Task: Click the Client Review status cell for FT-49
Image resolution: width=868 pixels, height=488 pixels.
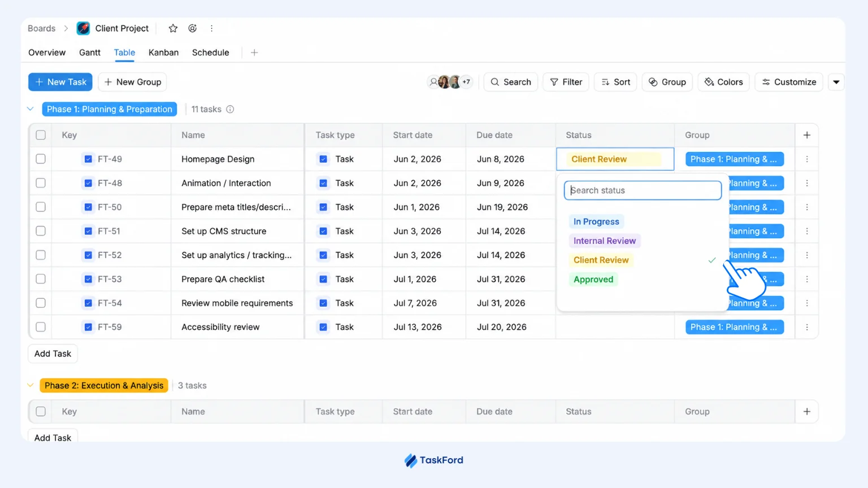Action: (x=615, y=159)
